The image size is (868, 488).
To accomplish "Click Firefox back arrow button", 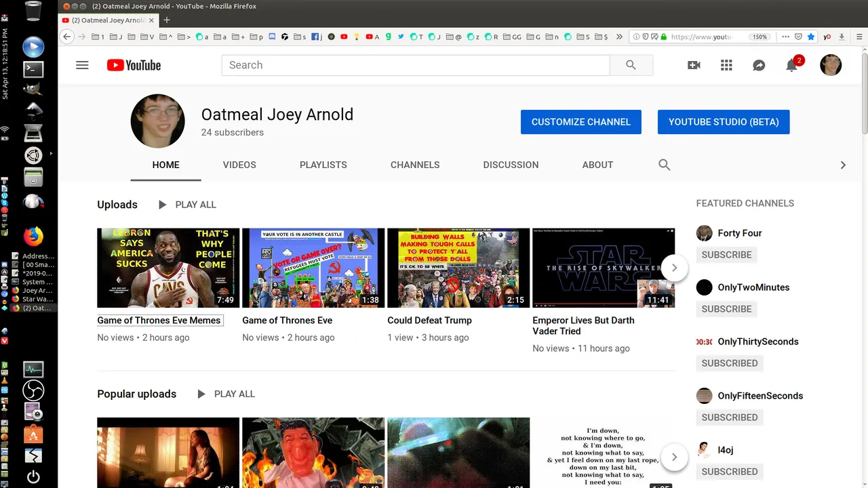I will (66, 37).
